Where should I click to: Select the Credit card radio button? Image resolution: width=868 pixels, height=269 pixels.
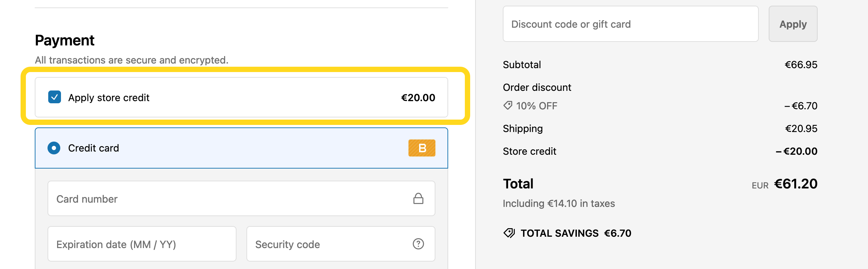[x=54, y=148]
